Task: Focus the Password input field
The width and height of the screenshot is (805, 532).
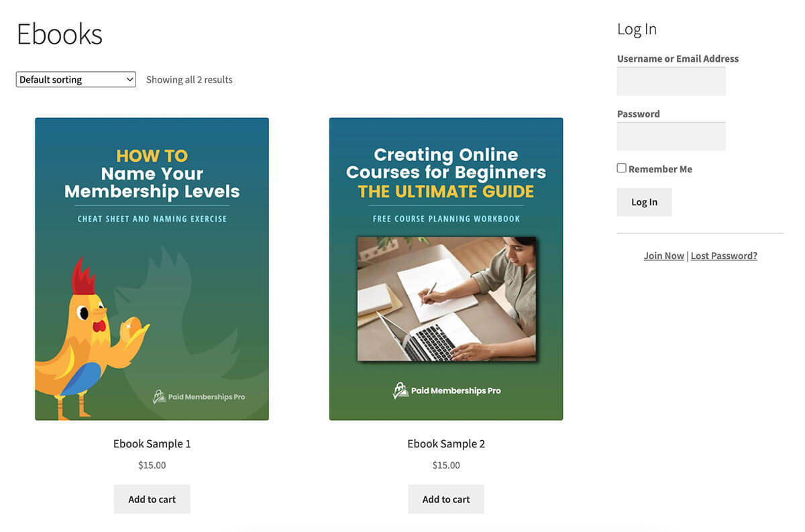Action: pos(672,136)
